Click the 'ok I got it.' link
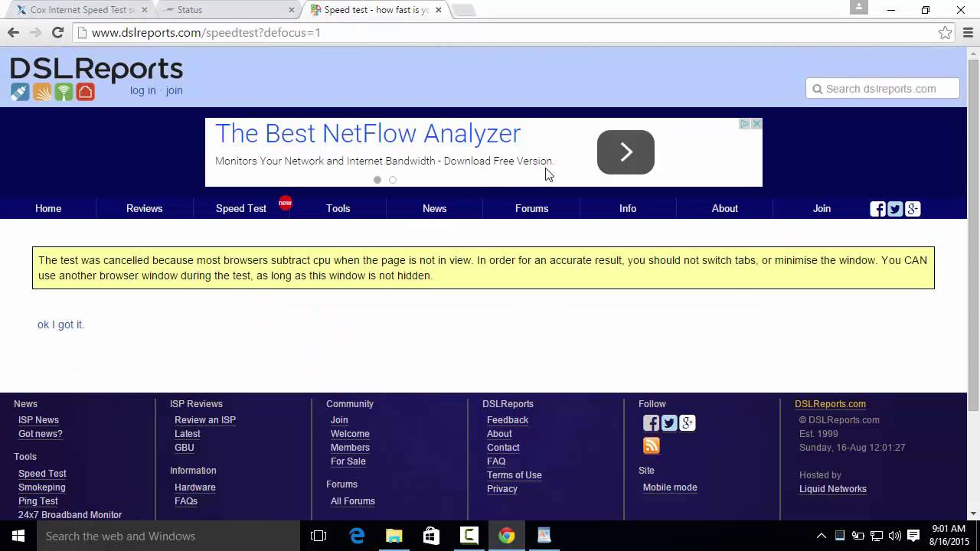The width and height of the screenshot is (980, 551). 60,324
